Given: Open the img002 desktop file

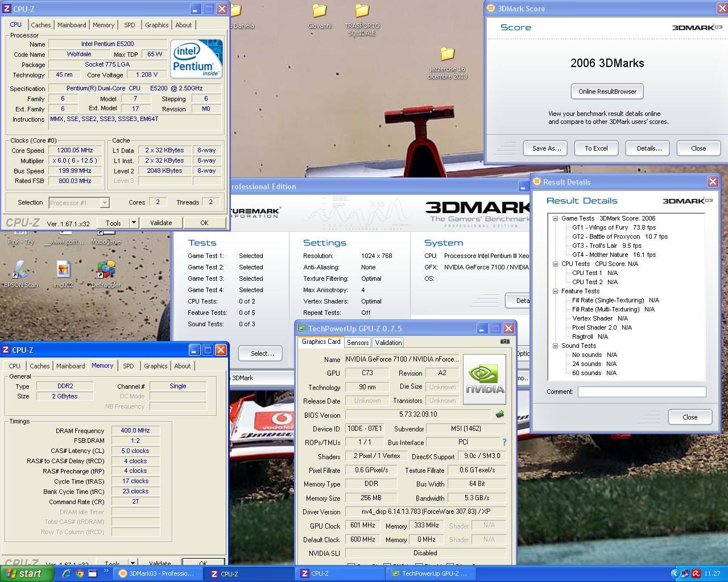Looking at the screenshot, I should pyautogui.click(x=63, y=275).
